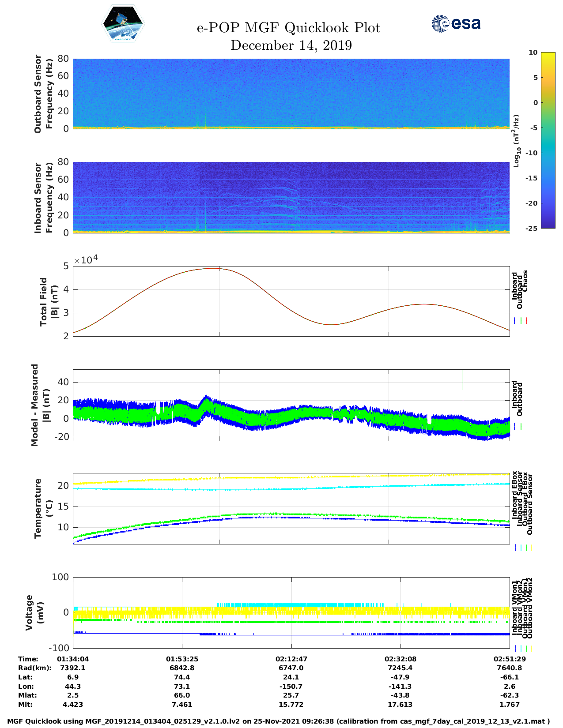Click the Inboard Sensor spectrogram panel

pos(291,197)
